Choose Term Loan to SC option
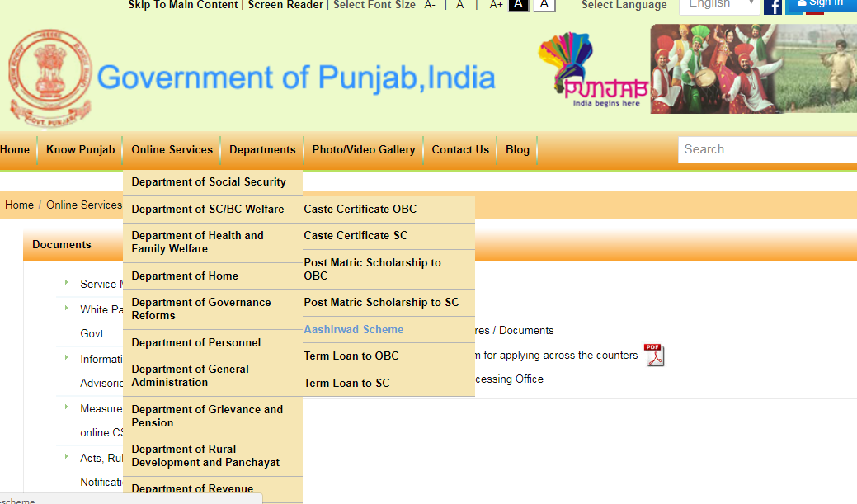Viewport: 857px width, 504px height. (x=346, y=383)
